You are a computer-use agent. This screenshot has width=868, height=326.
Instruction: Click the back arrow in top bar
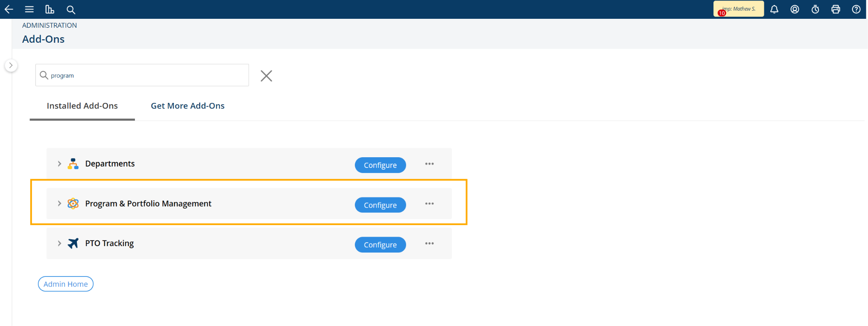tap(9, 9)
